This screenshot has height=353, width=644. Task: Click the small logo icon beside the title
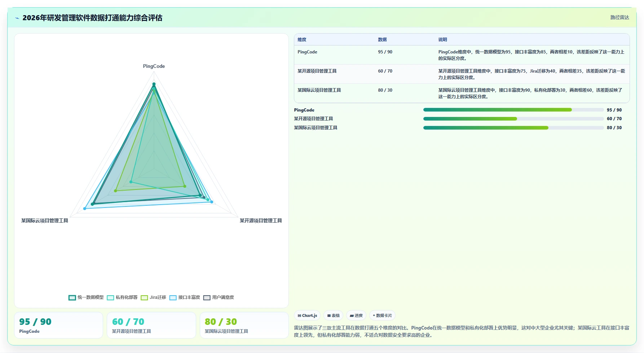click(17, 18)
